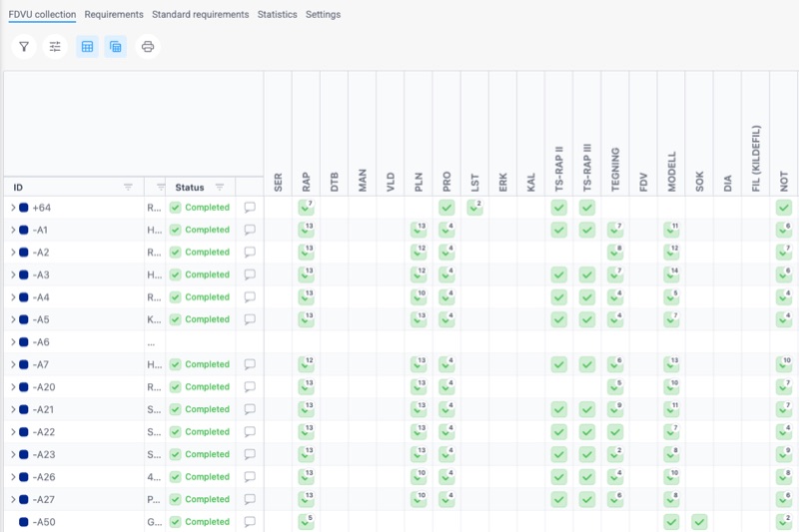The width and height of the screenshot is (799, 532).
Task: Expand the -A26 row
Action: tap(13, 477)
